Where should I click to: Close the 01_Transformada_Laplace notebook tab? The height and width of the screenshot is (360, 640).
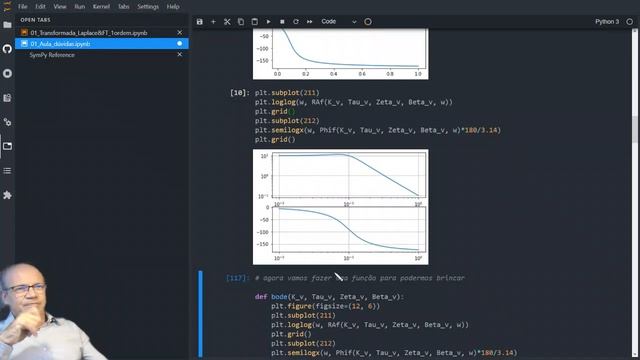tap(180, 32)
